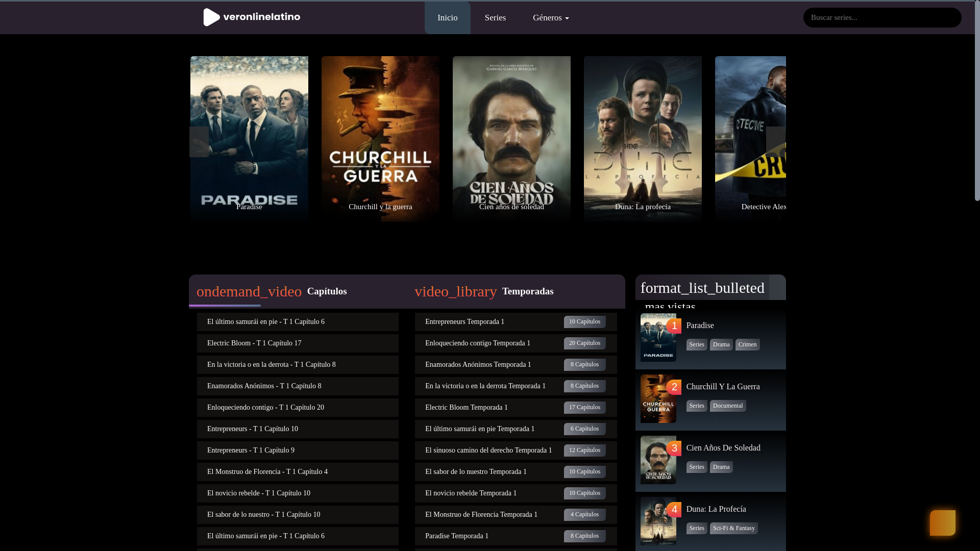
Task: Open El sabor de lo nuestro Temporada 1
Action: [x=516, y=472]
